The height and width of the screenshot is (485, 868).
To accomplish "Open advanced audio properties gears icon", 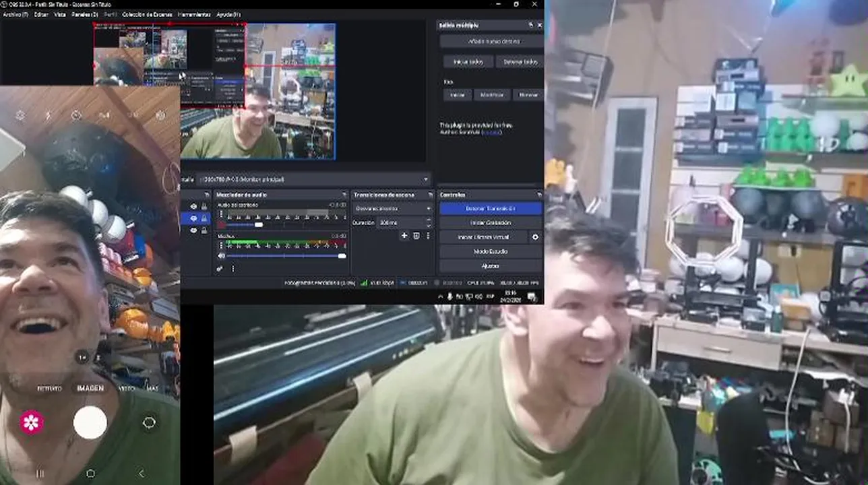I will [220, 268].
